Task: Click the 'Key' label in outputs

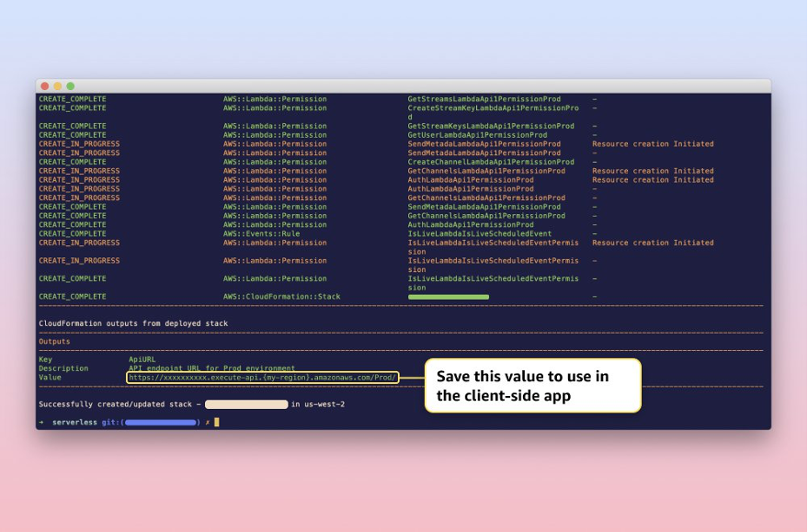Action: click(45, 359)
